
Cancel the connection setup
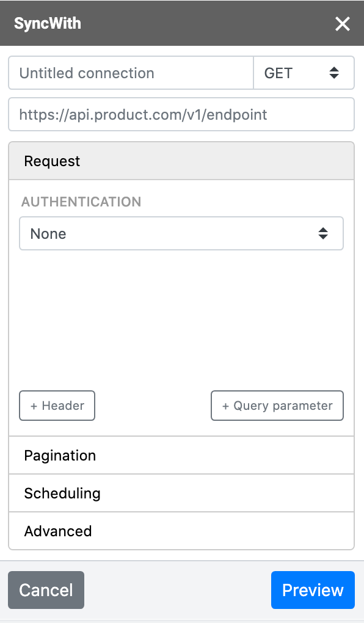46,590
